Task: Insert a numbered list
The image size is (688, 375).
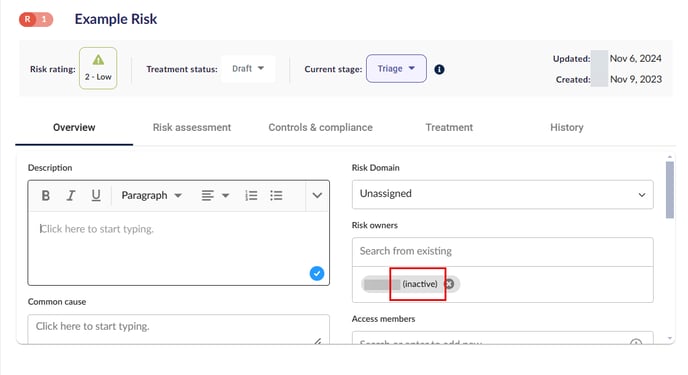Action: [251, 196]
